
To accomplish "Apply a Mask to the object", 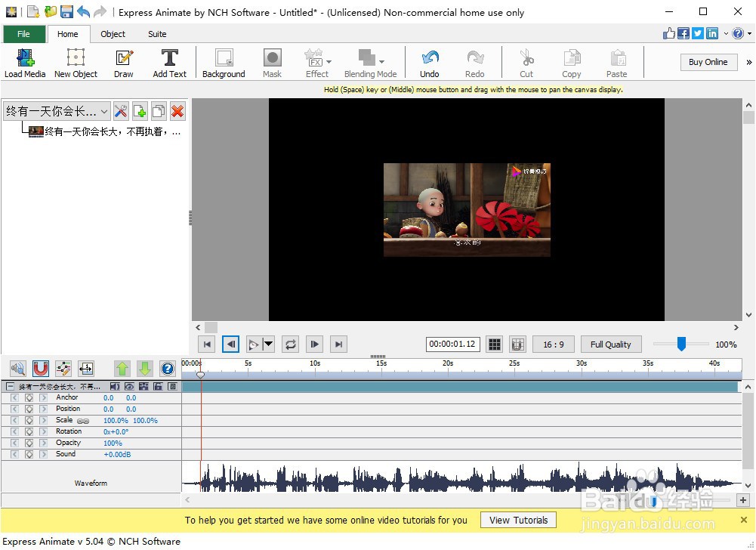I will coord(272,63).
